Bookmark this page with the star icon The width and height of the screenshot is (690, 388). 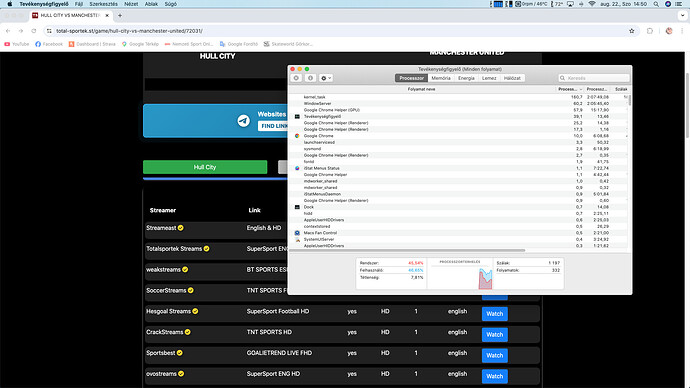[x=631, y=31]
